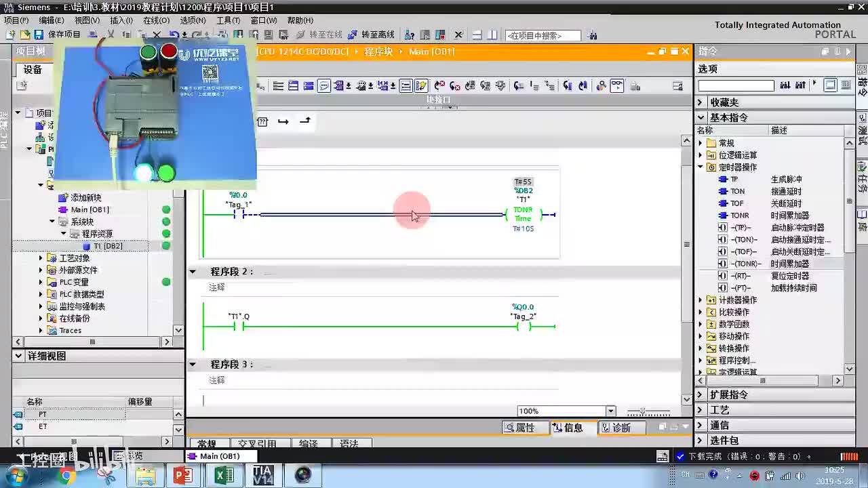Open the 100% zoom level dropdown
868x488 pixels.
coord(610,411)
